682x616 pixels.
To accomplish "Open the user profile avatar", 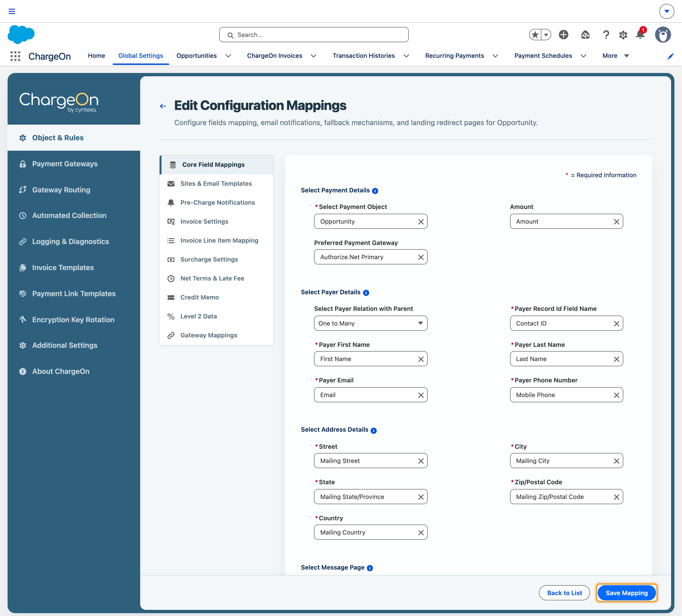I will click(663, 35).
